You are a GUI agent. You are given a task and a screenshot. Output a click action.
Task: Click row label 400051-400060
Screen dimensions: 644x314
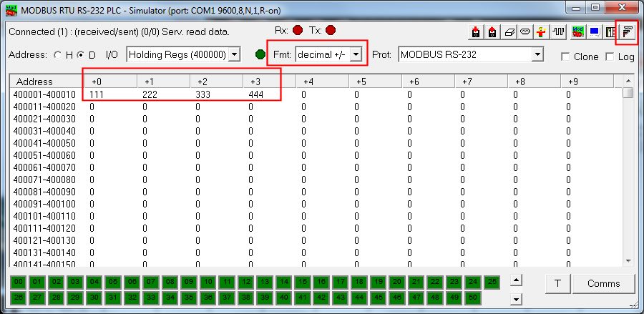pyautogui.click(x=44, y=155)
